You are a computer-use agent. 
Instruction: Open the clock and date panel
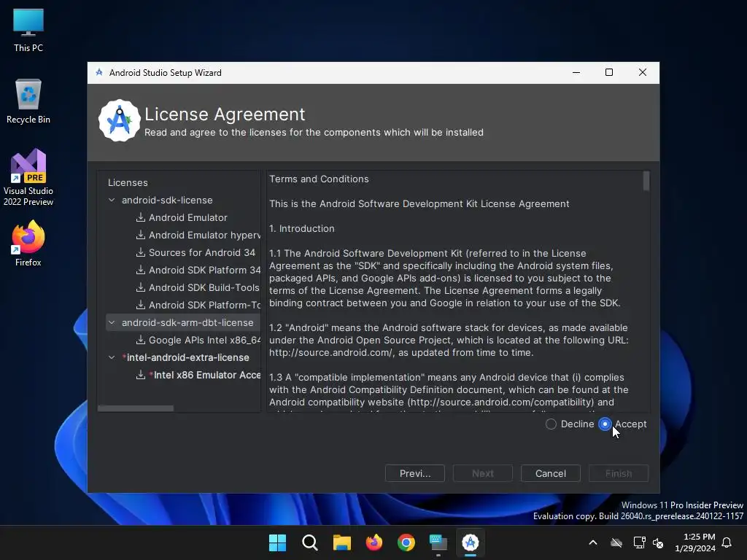tap(694, 542)
